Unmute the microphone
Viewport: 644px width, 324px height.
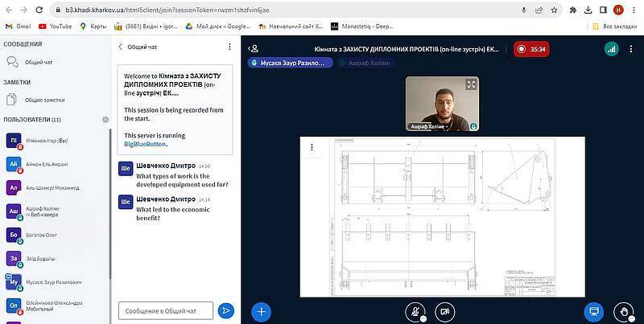click(415, 310)
